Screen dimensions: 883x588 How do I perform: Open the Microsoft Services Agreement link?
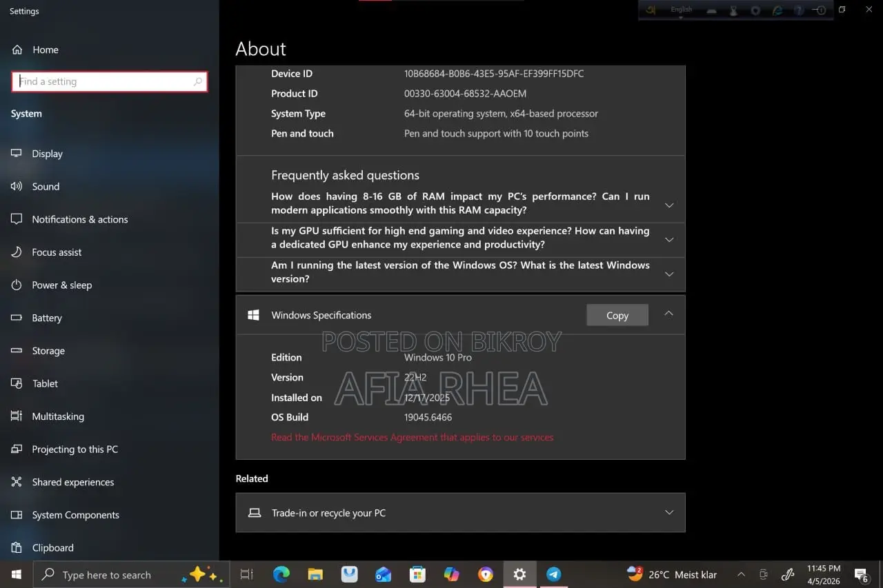click(412, 437)
